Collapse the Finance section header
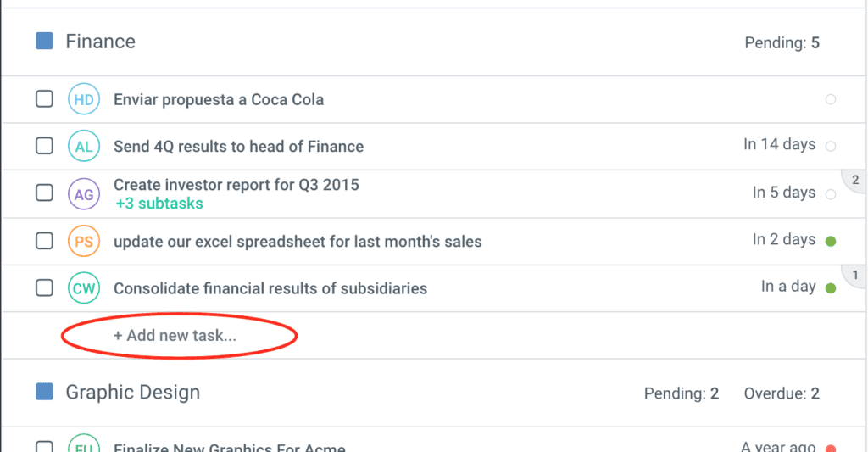868x452 pixels. pyautogui.click(x=100, y=42)
